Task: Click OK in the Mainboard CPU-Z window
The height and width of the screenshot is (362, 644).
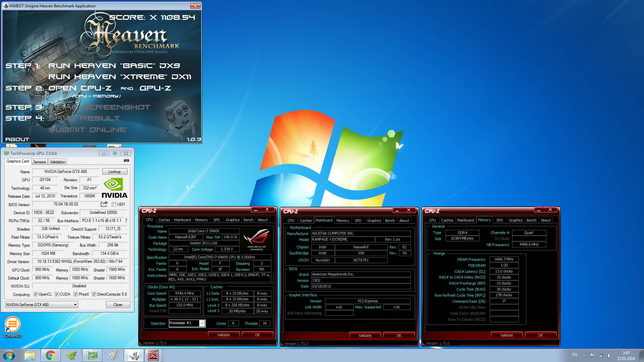Action: 399,336
